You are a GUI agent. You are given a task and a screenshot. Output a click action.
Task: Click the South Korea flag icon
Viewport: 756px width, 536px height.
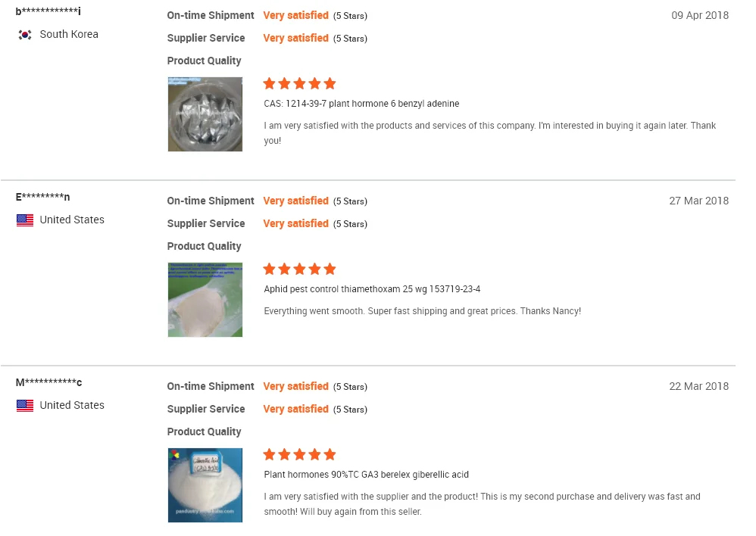(x=25, y=35)
